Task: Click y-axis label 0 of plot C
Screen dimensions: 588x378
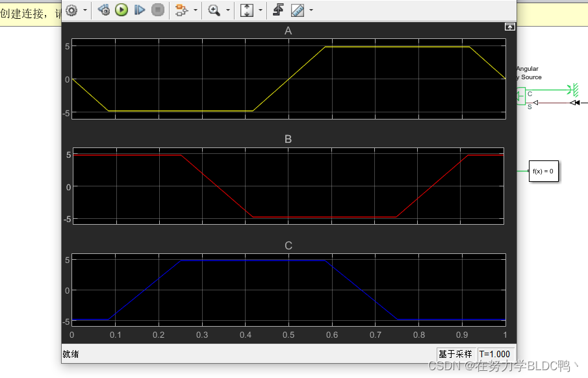Action: (x=67, y=290)
